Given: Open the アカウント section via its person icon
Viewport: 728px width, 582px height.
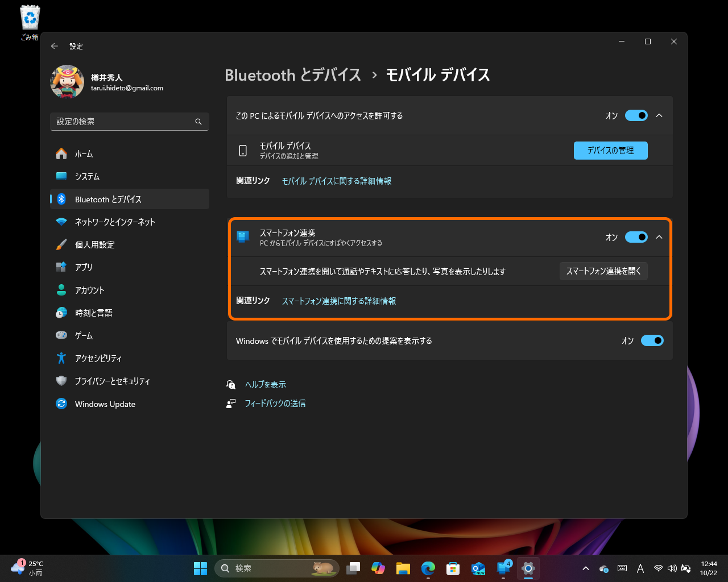Looking at the screenshot, I should [61, 290].
